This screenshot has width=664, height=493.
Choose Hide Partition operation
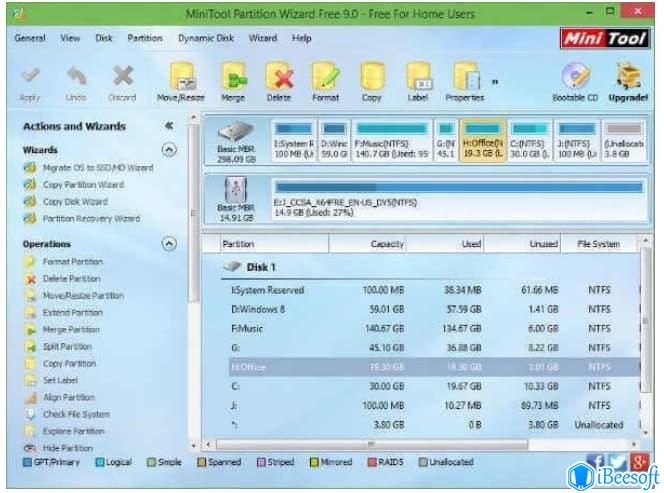coord(68,448)
